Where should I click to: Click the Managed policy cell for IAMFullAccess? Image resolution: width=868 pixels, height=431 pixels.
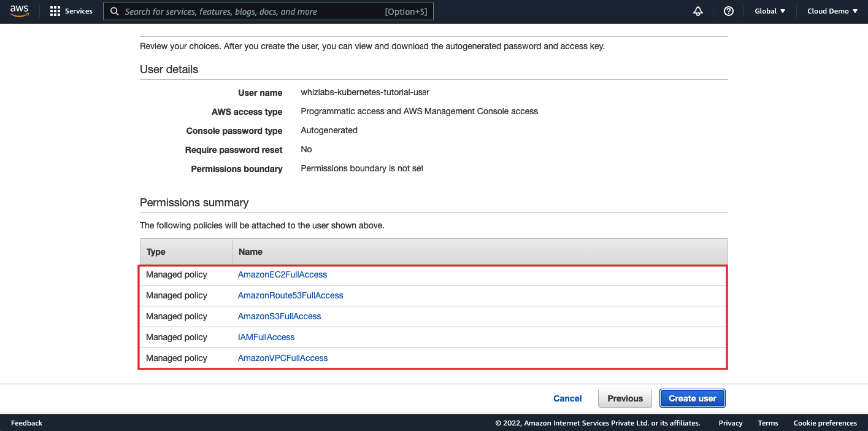pos(177,337)
